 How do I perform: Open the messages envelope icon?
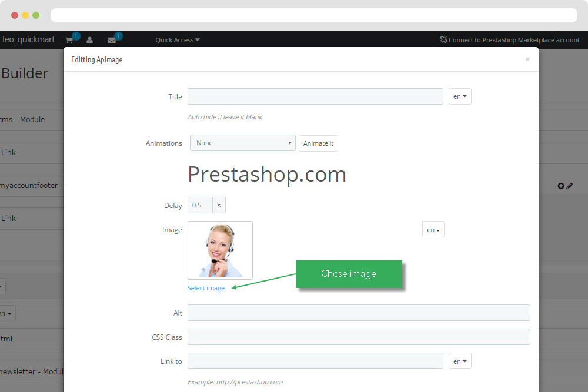pos(111,40)
